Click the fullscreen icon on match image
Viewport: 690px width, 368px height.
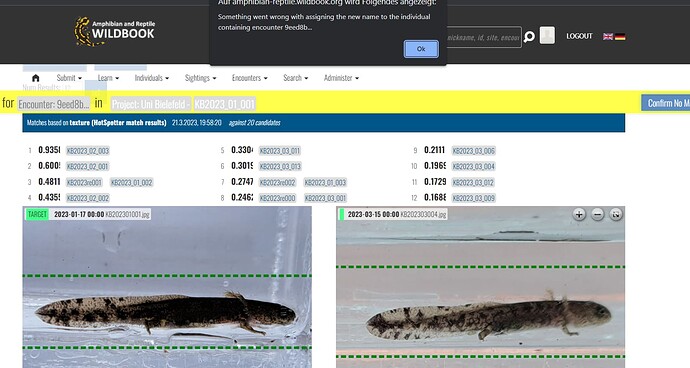616,215
